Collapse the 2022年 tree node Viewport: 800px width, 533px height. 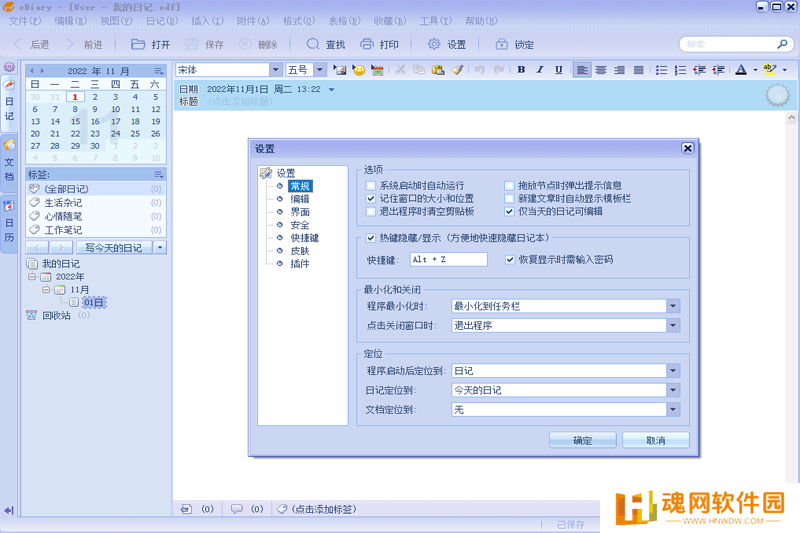[x=32, y=276]
